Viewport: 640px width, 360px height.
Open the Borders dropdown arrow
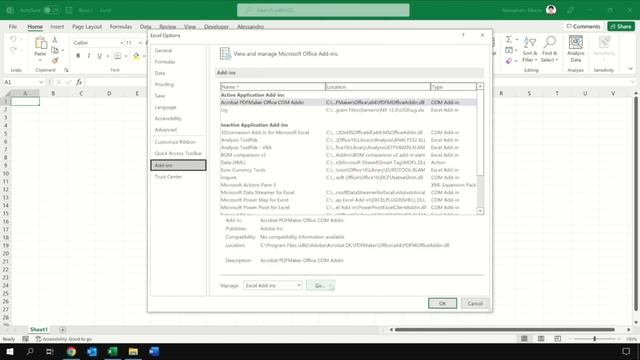(126, 56)
